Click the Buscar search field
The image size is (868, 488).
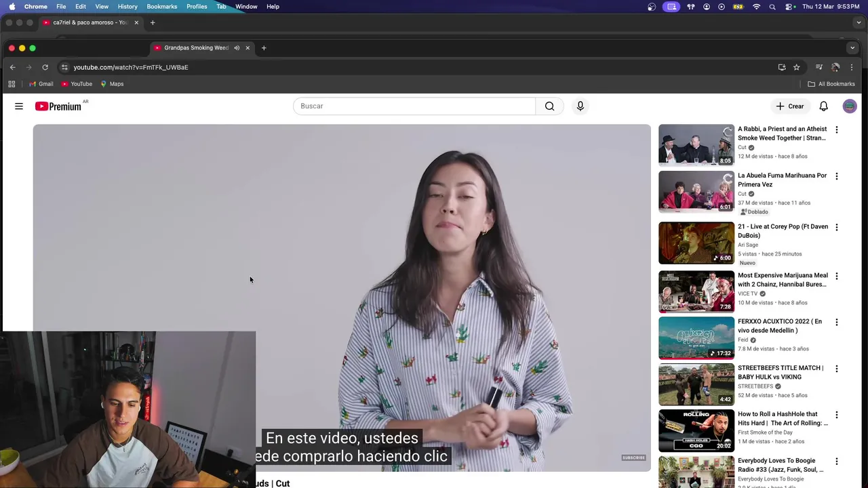(414, 106)
